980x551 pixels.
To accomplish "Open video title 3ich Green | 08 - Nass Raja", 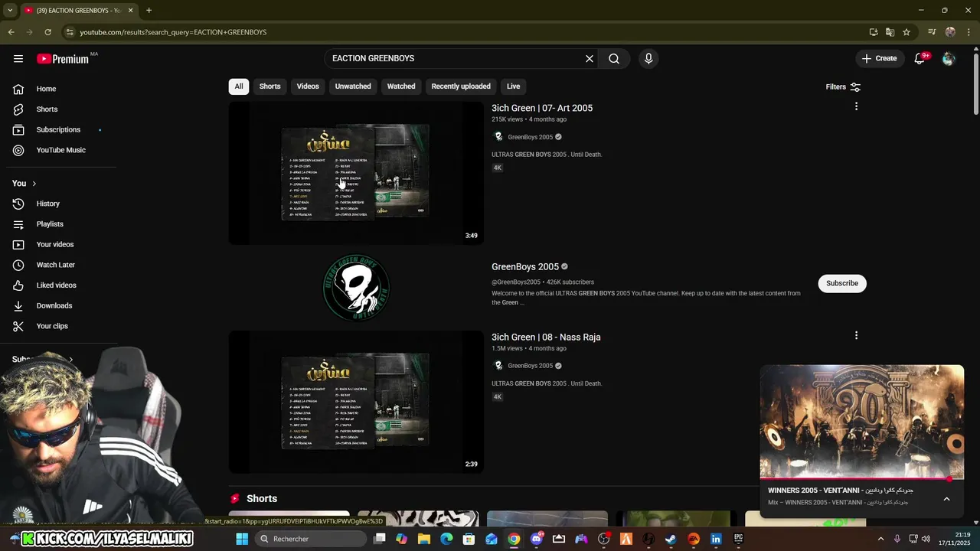I will (546, 337).
